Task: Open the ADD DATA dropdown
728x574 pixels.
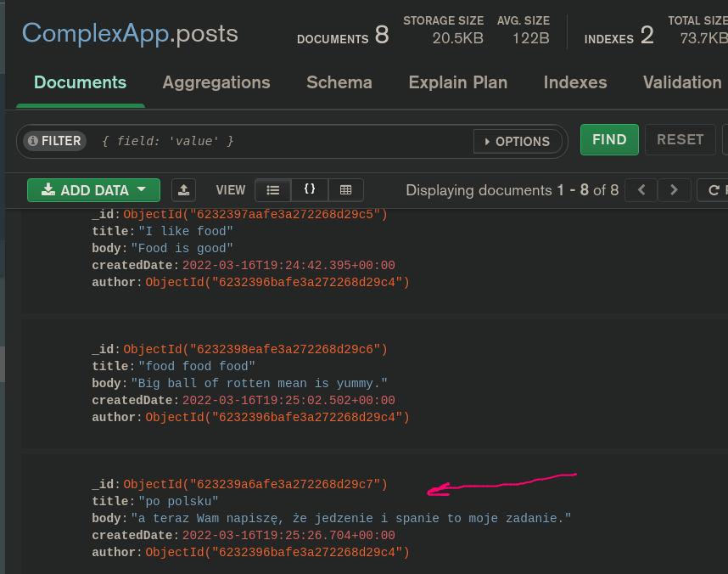Action: pos(93,190)
